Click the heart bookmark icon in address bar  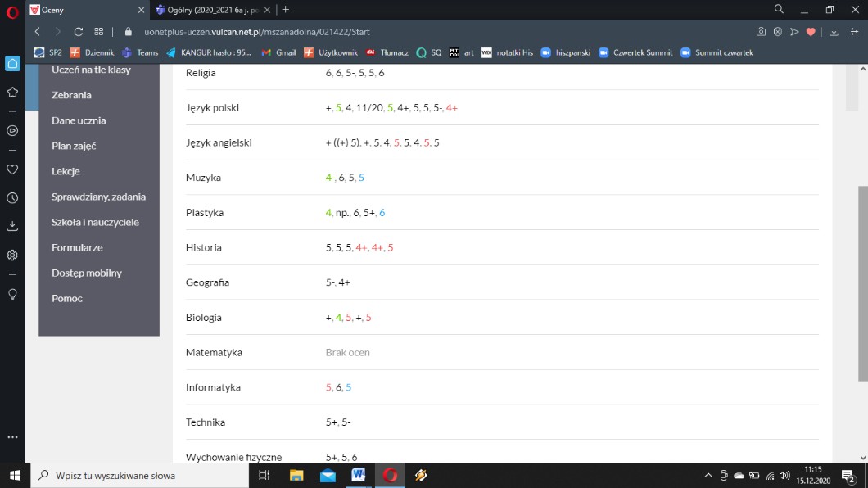point(811,32)
